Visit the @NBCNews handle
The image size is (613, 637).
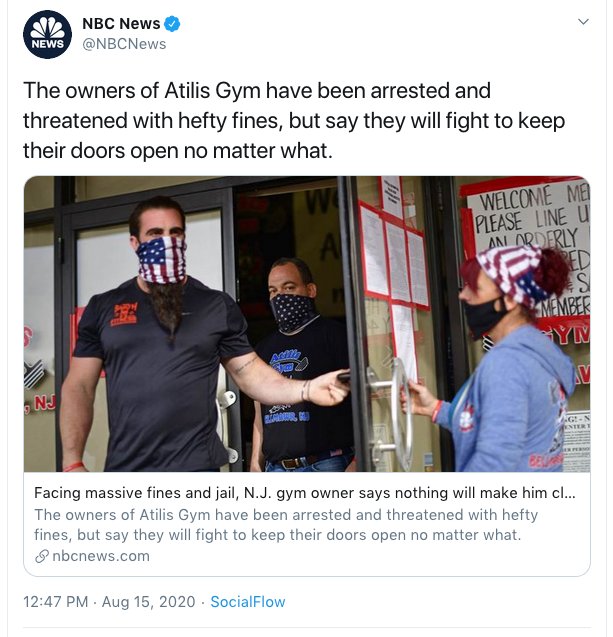124,44
